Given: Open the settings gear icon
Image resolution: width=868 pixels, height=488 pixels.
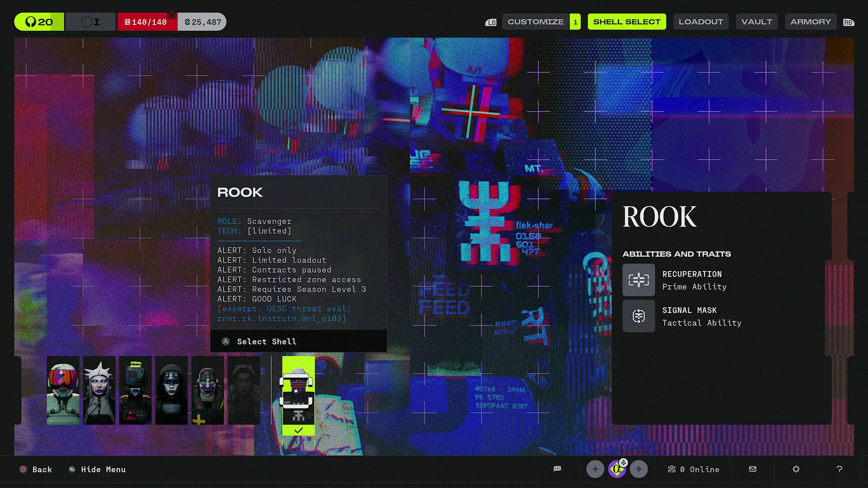Looking at the screenshot, I should (x=796, y=469).
